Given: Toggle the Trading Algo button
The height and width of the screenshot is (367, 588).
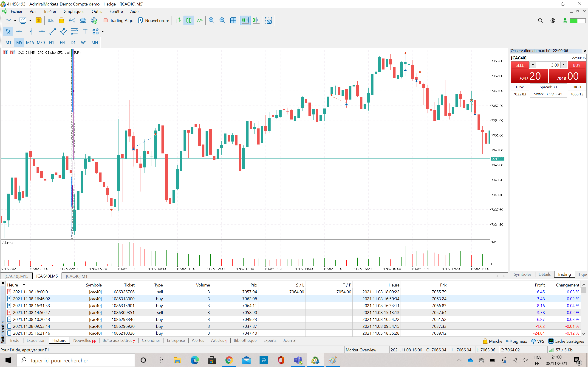Looking at the screenshot, I should [119, 21].
